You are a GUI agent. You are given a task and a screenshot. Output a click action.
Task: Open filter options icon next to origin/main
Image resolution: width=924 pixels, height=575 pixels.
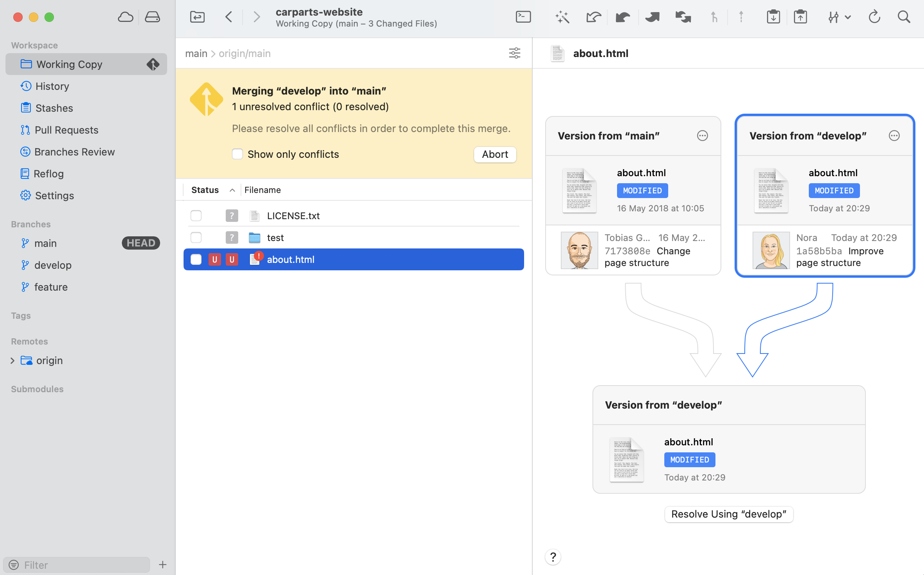[514, 53]
